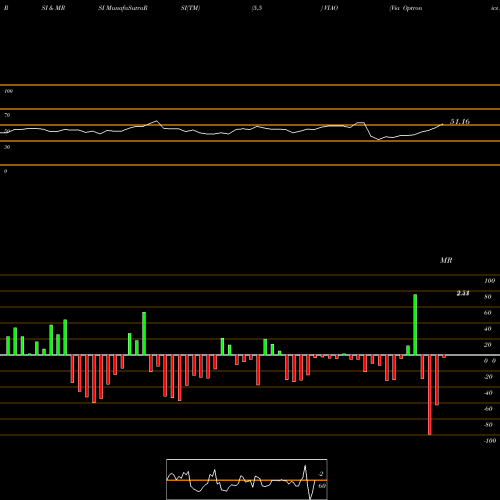Click the 30 label on RSI axis
Screen dimensions: 500x500
[x=7, y=147]
